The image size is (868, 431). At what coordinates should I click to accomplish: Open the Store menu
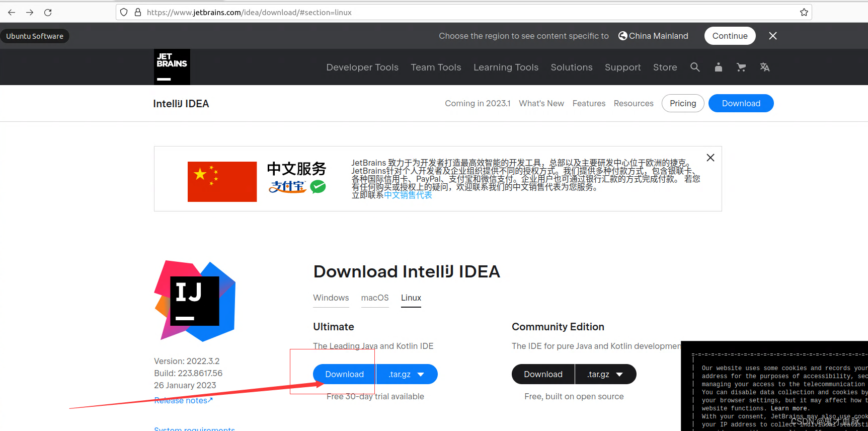click(665, 67)
